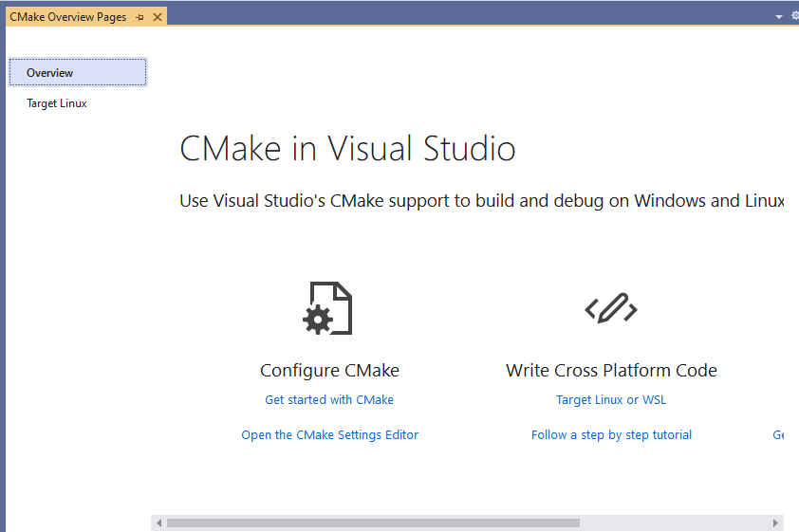
Task: Click the CMake in Visual Studio title
Action: click(x=347, y=149)
